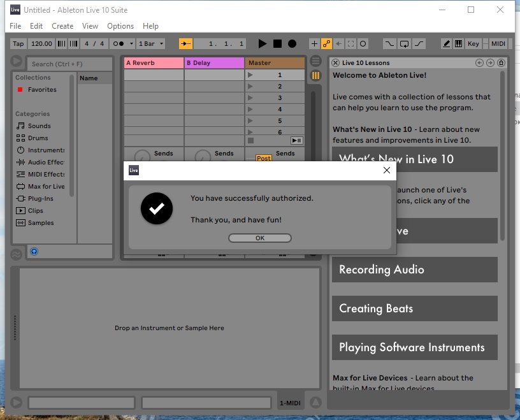Image resolution: width=520 pixels, height=420 pixels.
Task: Click the MIDI Arrangement Overdub plus button
Action: [314, 44]
